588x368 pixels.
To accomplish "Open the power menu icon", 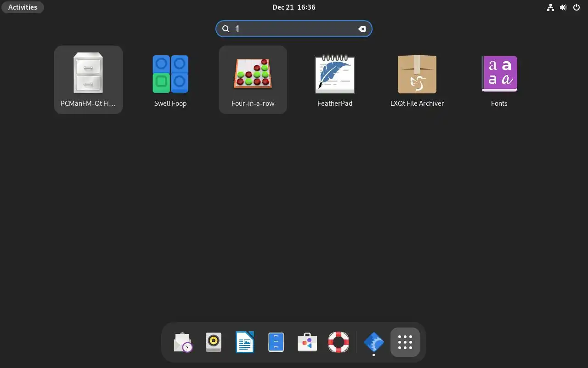I will (577, 7).
